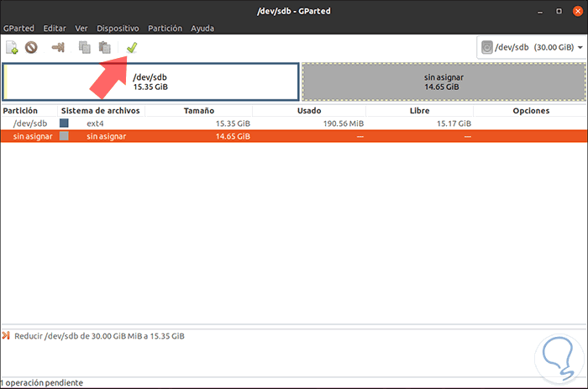Maximize the GParted window

(559, 11)
